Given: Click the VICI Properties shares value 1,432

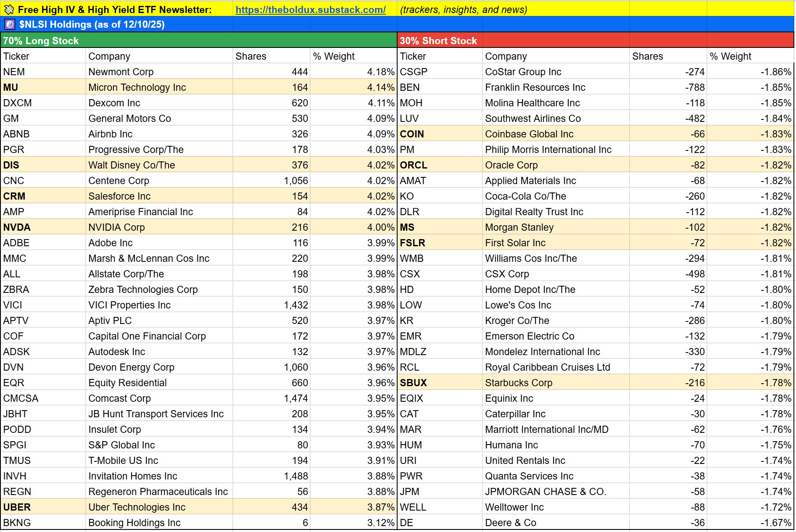Looking at the screenshot, I should 271,305.
